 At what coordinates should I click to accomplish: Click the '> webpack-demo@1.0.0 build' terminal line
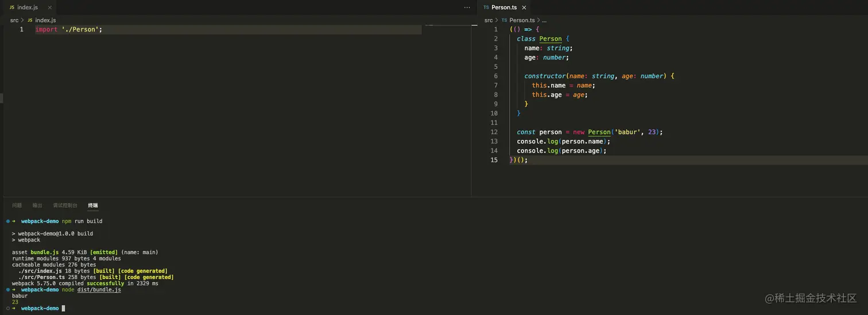(52, 234)
